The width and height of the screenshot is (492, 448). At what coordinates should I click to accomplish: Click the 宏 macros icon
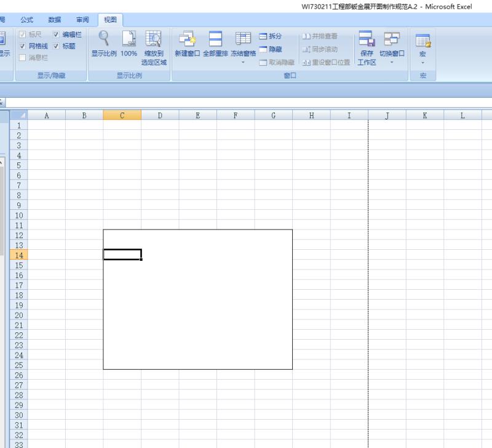coord(423,41)
